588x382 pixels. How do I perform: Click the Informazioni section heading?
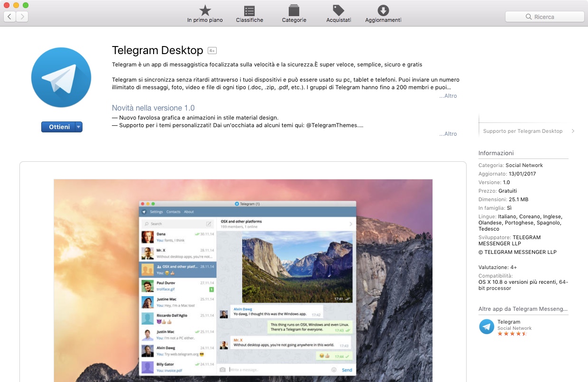click(496, 153)
